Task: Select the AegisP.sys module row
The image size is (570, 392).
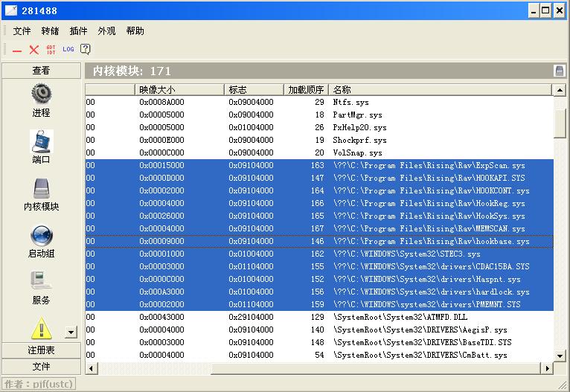Action: click(319, 330)
